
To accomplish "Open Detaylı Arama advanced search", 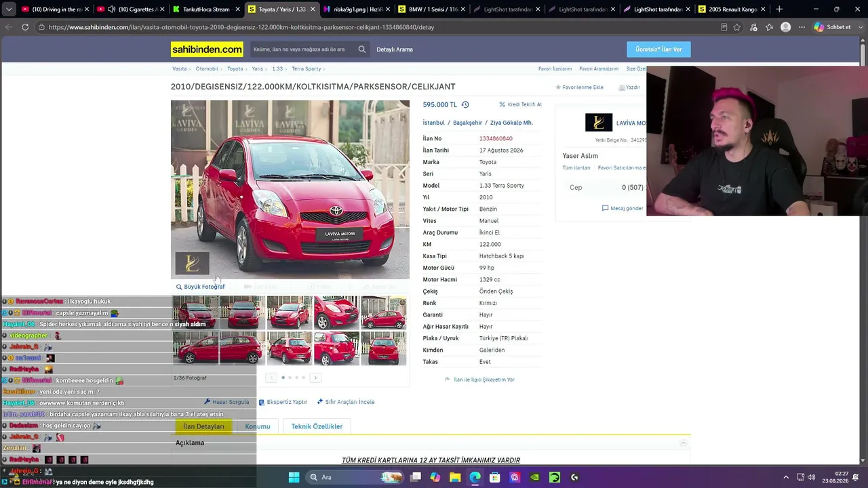I will [395, 49].
